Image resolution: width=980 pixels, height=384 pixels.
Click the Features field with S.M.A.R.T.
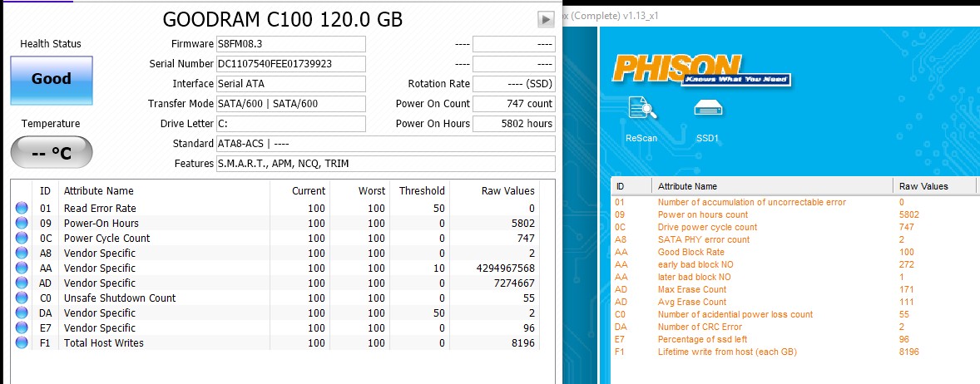pos(385,164)
